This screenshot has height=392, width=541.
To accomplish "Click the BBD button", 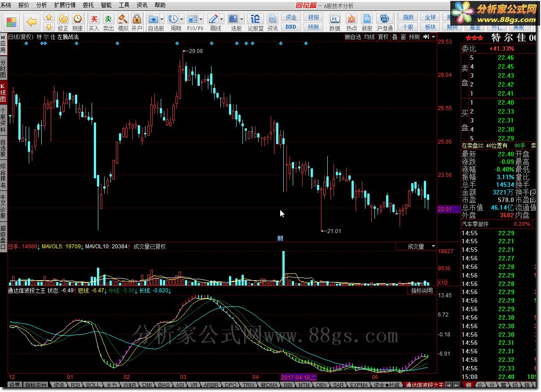I will tap(291, 26).
